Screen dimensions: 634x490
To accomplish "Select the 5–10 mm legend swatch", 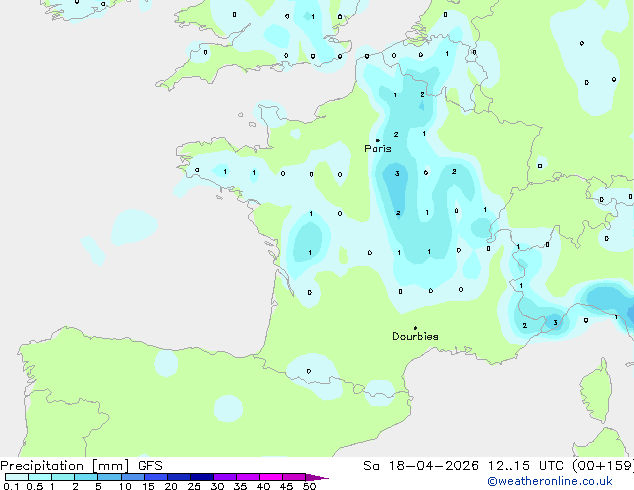I will (x=109, y=477).
